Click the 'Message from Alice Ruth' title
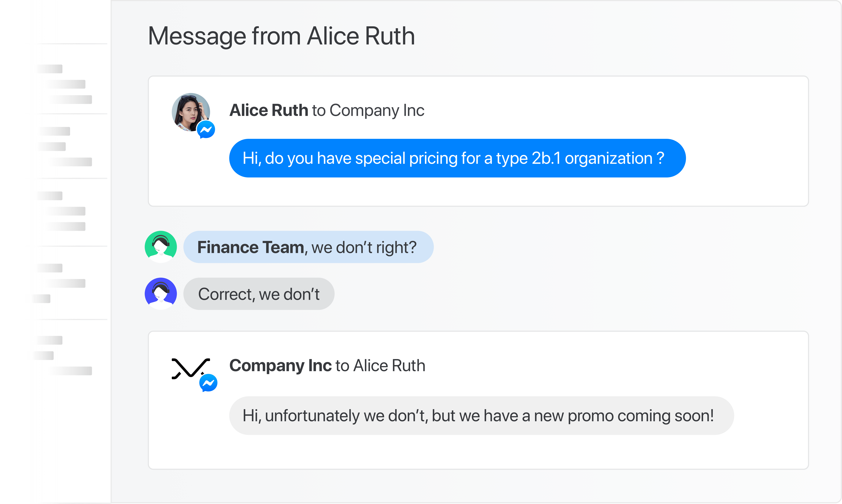This screenshot has height=504, width=842. point(281,36)
